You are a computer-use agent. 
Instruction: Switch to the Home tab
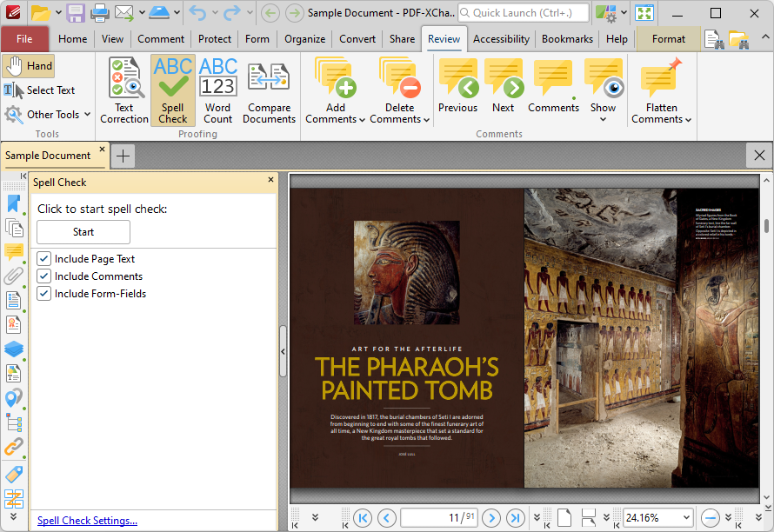click(x=72, y=39)
